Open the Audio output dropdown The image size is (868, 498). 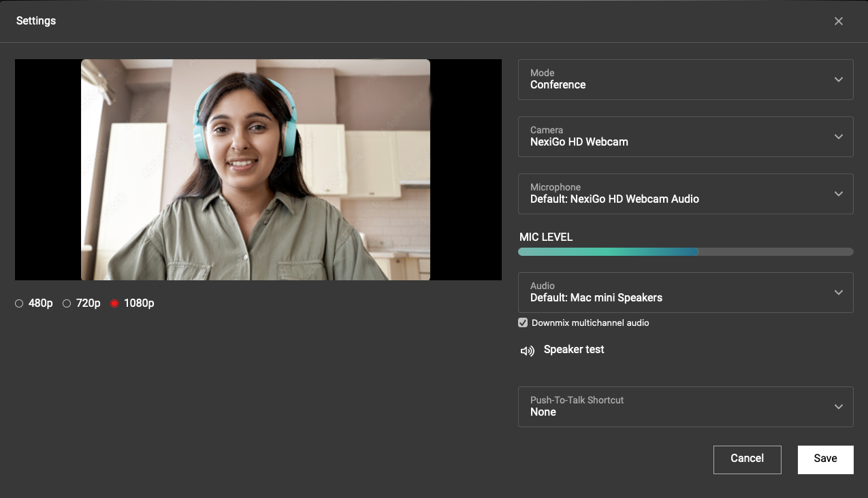pos(686,293)
